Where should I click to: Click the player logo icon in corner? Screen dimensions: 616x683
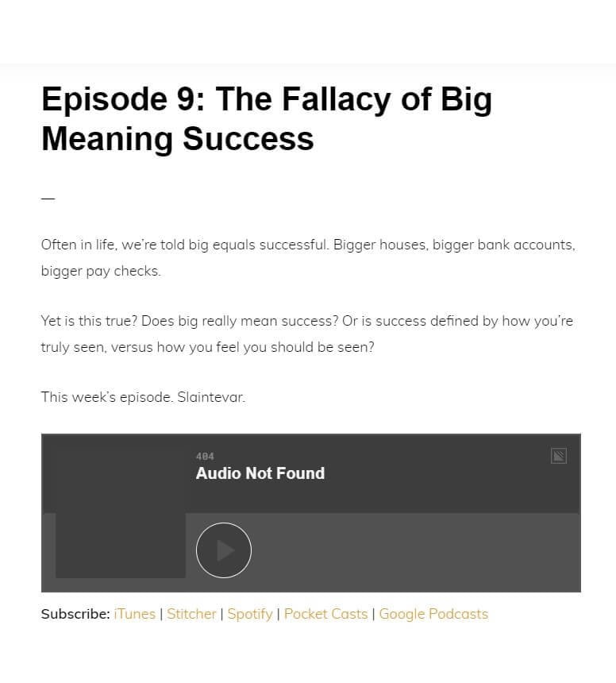[559, 456]
